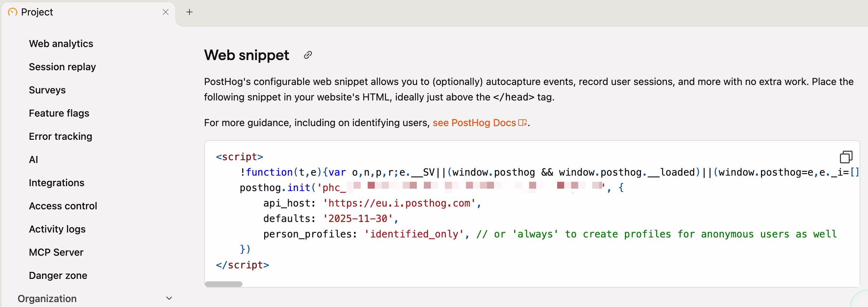Screen dimensions: 868x307
Task: Click the posthog.init call text
Action: point(275,188)
